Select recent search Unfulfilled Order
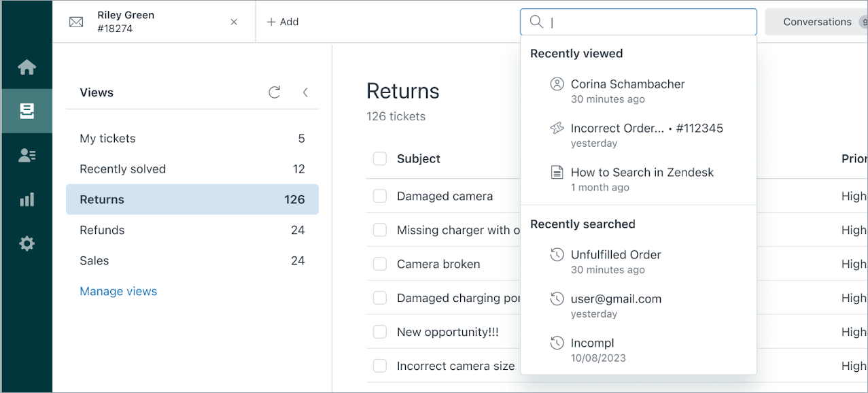868x393 pixels. coord(616,255)
